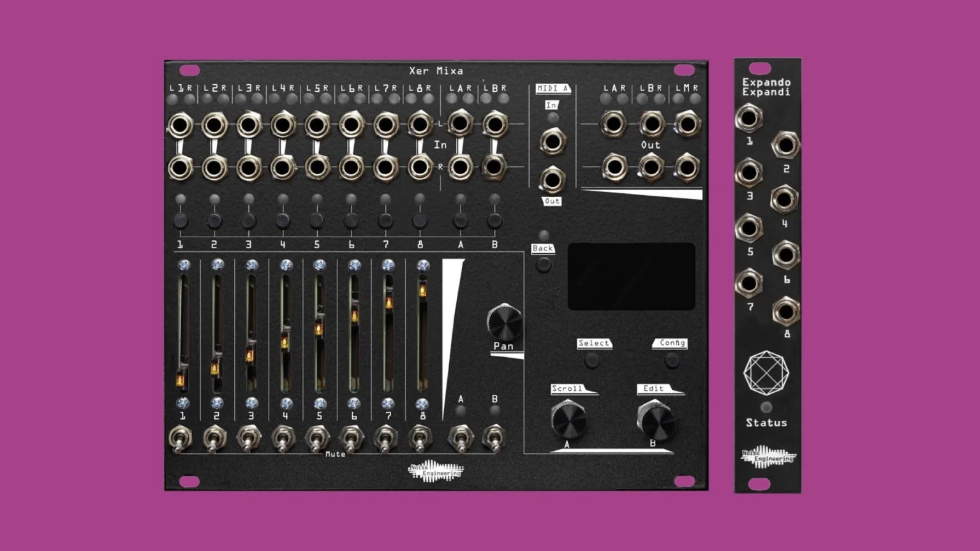Click Expando Expandi jack 6
The image size is (980, 551).
(785, 255)
